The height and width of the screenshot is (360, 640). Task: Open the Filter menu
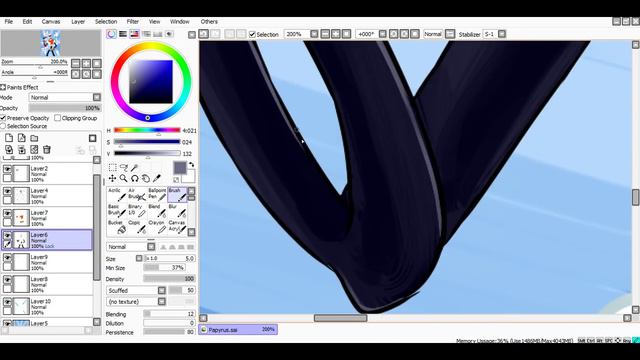coord(133,22)
